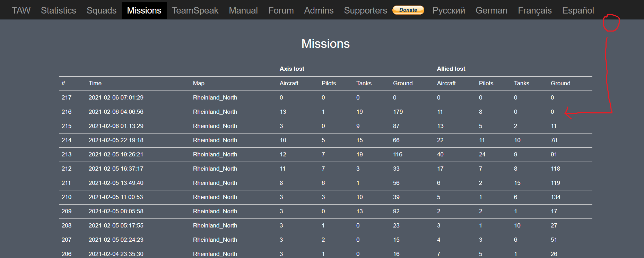Switch language to German
Image resolution: width=644 pixels, height=258 pixels.
[x=491, y=10]
